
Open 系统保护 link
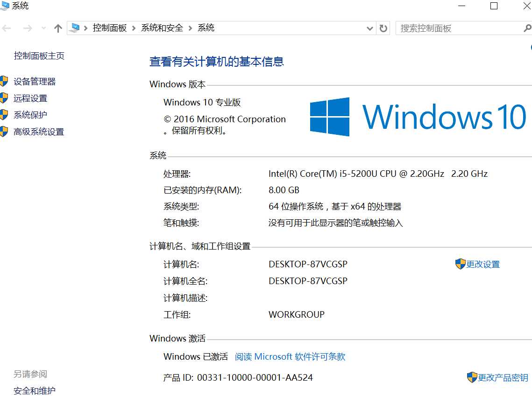[30, 115]
